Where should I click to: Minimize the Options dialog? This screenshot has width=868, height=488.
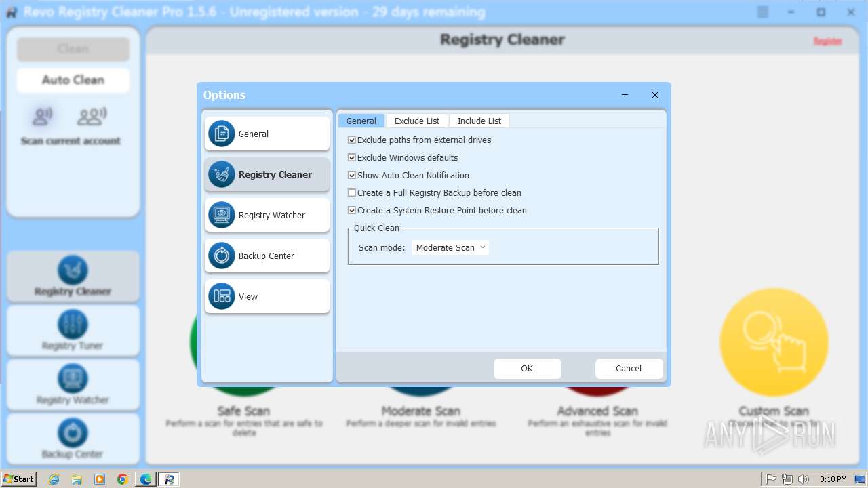pyautogui.click(x=625, y=95)
